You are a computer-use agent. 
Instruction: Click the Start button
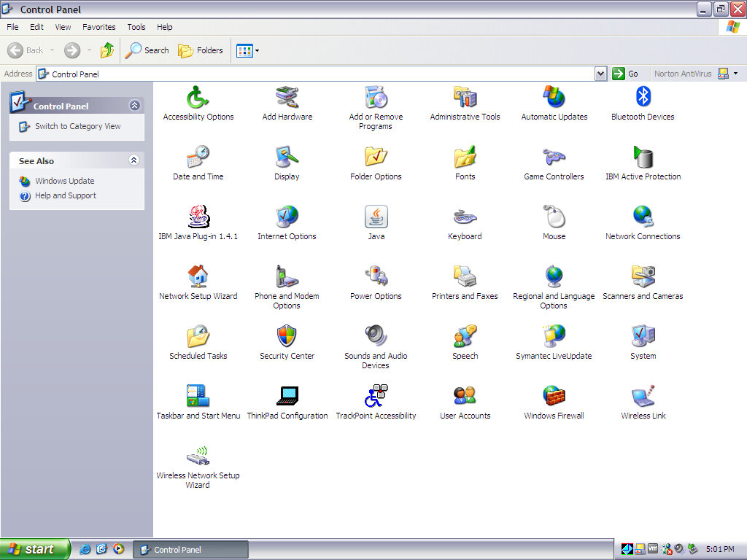pyautogui.click(x=34, y=549)
